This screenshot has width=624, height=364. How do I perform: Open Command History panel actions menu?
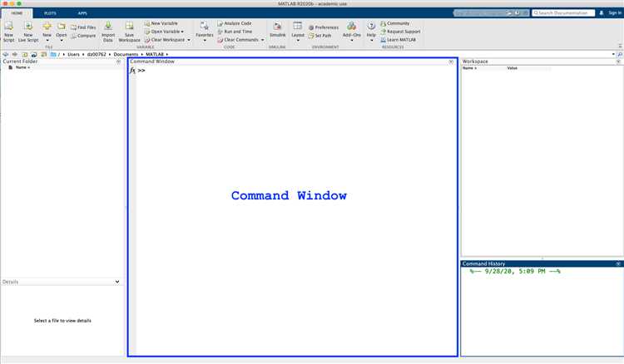(x=618, y=264)
